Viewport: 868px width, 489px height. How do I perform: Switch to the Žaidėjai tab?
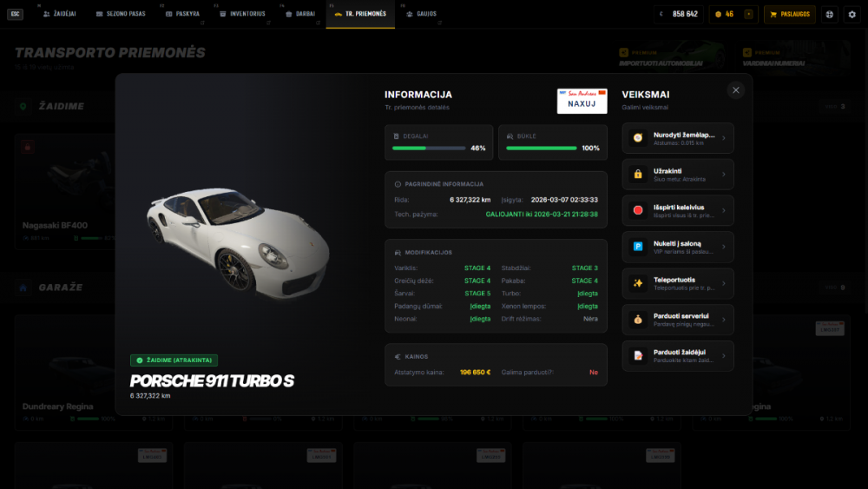[59, 14]
